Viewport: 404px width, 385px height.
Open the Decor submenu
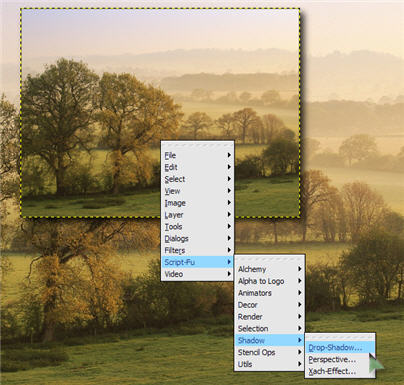click(x=269, y=305)
